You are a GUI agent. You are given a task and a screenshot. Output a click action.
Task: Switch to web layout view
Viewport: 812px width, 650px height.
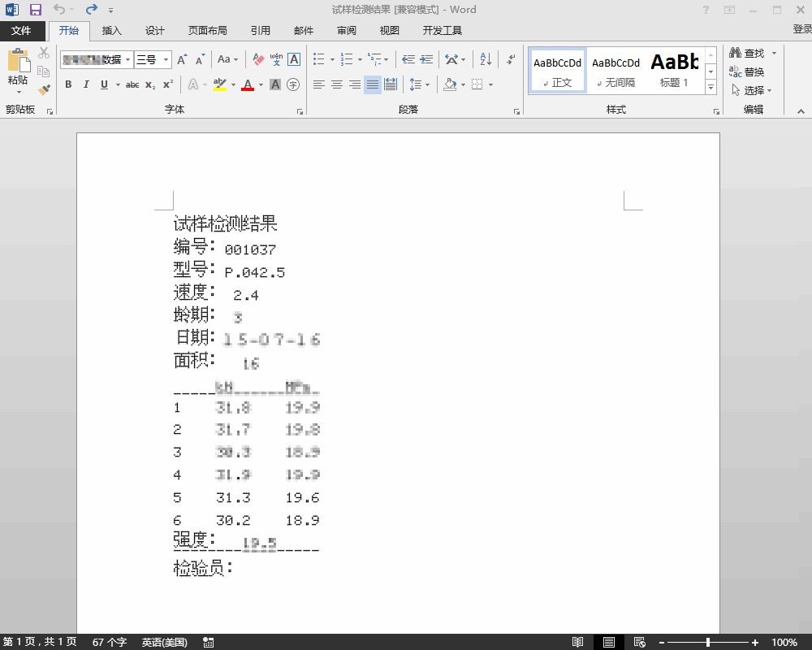[640, 642]
